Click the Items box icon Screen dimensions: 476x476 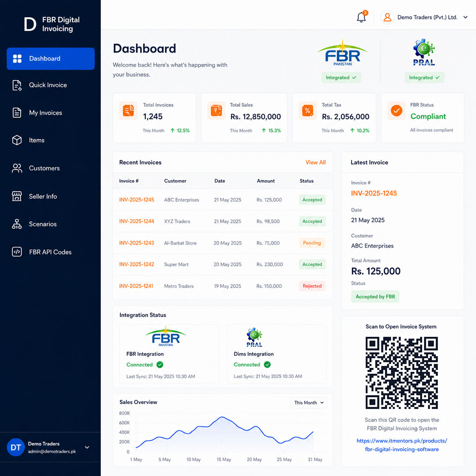pos(17,140)
